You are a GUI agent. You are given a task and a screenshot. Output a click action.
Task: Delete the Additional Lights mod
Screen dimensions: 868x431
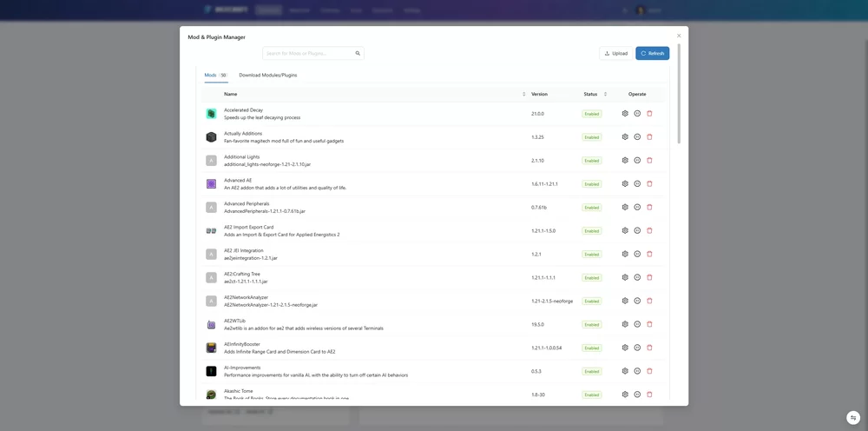(x=649, y=160)
